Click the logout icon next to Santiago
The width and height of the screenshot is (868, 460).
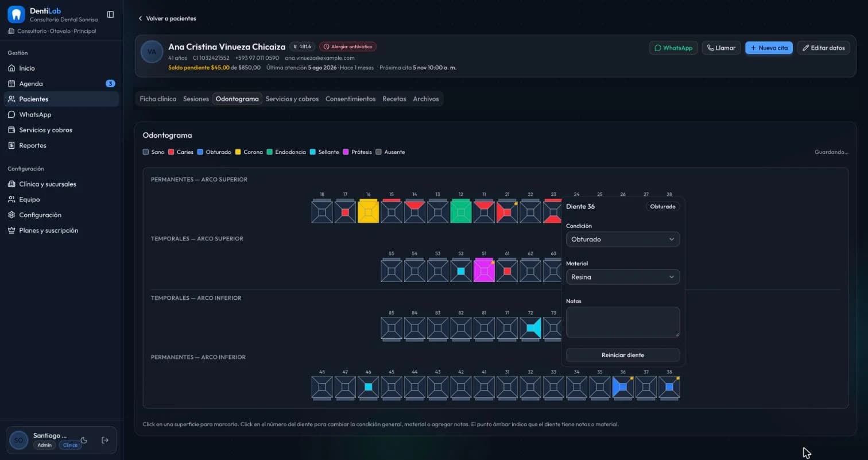pyautogui.click(x=105, y=440)
